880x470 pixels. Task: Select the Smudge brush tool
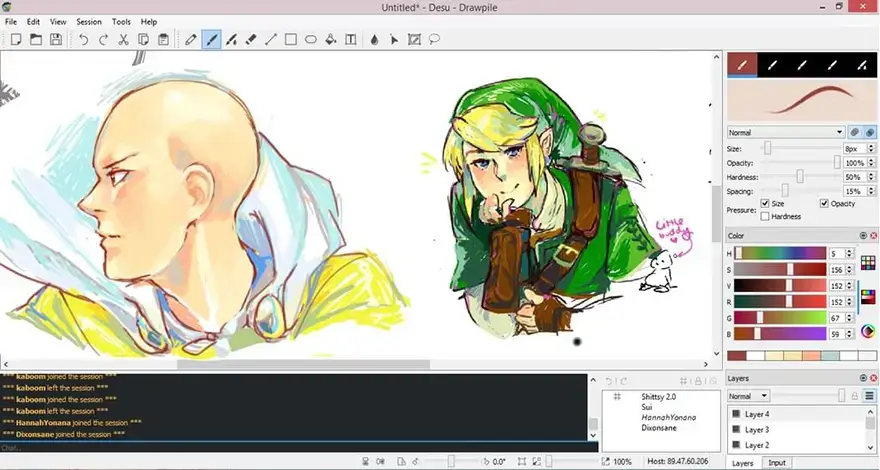[231, 39]
